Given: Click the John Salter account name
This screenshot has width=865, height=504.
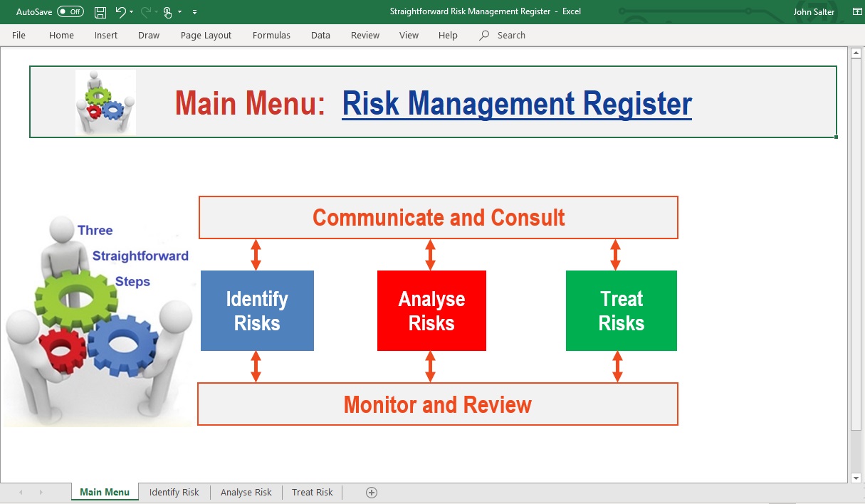Looking at the screenshot, I should pos(814,12).
